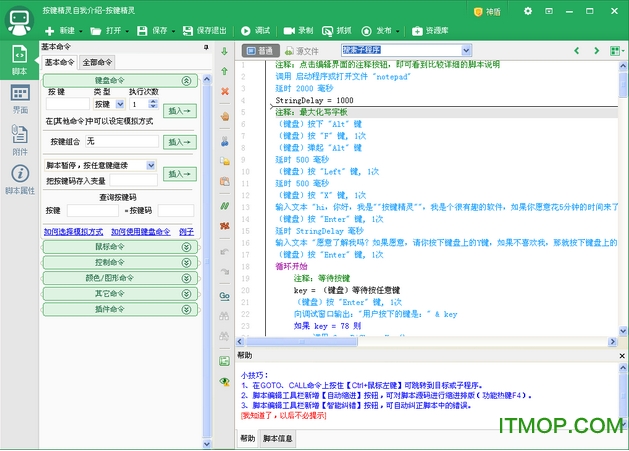Open 如何使用键盘命令 help link
Image resolution: width=629 pixels, height=451 pixels.
coord(140,232)
